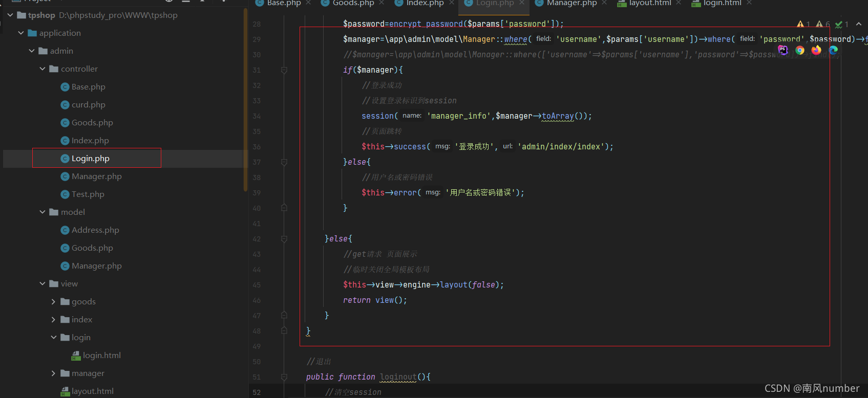Switch to the login.html editor tab
868x398 pixels.
[722, 3]
